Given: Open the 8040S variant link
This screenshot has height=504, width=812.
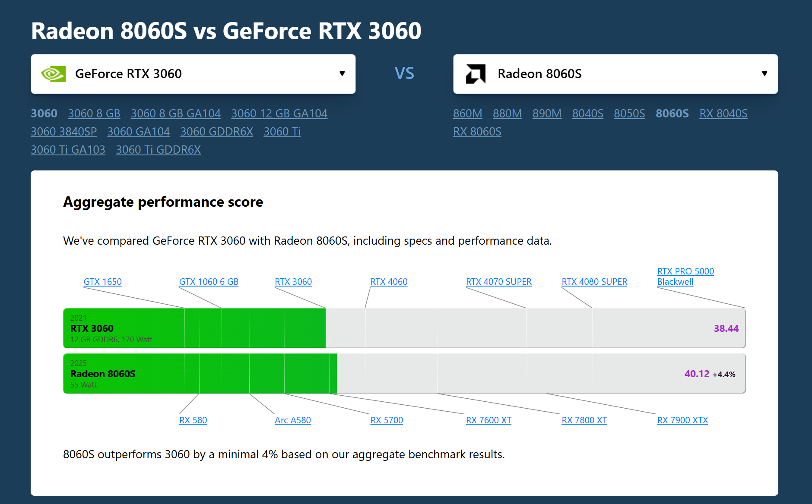Looking at the screenshot, I should pos(588,113).
